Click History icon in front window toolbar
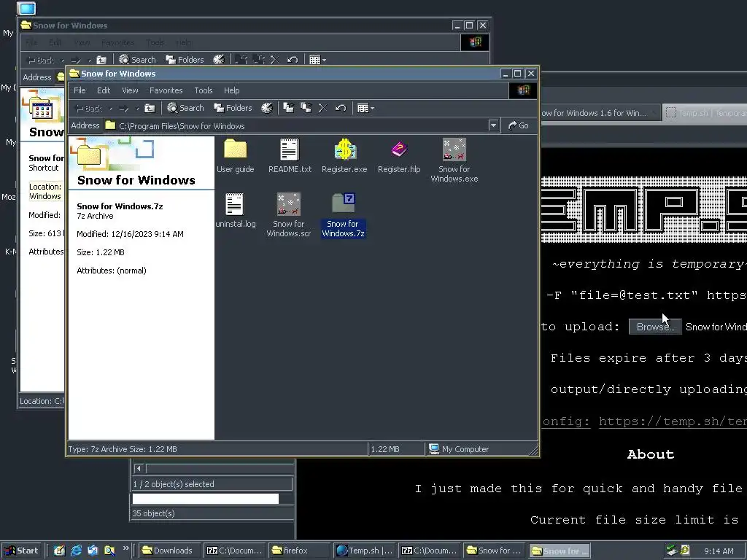 click(x=267, y=108)
